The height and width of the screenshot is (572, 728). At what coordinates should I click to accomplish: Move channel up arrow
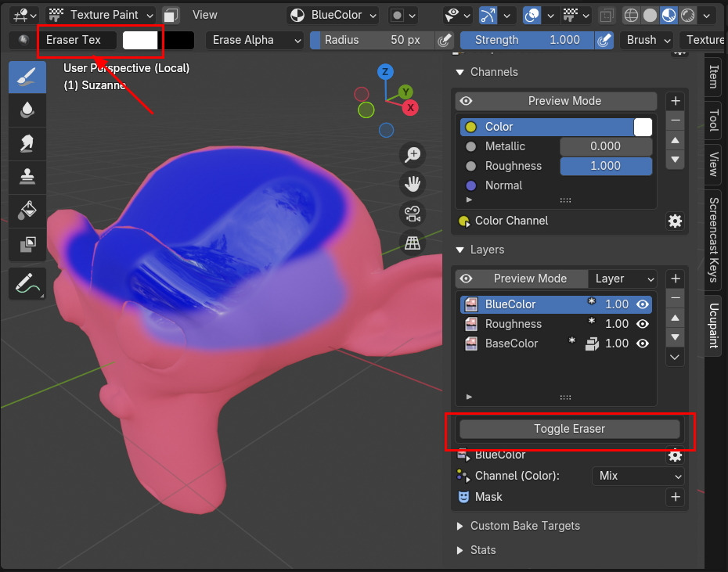click(x=676, y=140)
